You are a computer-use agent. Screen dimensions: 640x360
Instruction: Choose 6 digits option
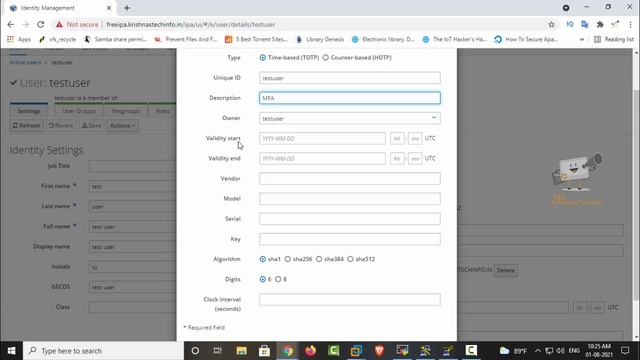tap(262, 279)
